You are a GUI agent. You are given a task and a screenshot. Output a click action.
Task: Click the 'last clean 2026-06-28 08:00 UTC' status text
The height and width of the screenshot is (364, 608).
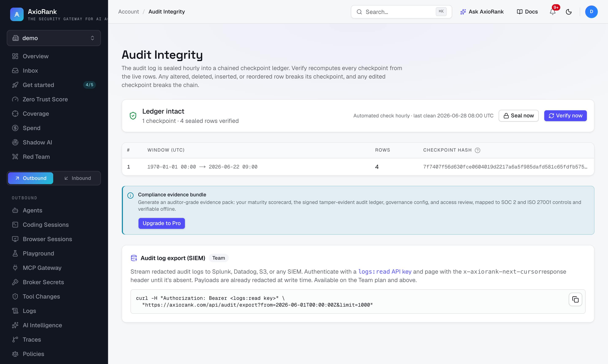[x=453, y=116]
